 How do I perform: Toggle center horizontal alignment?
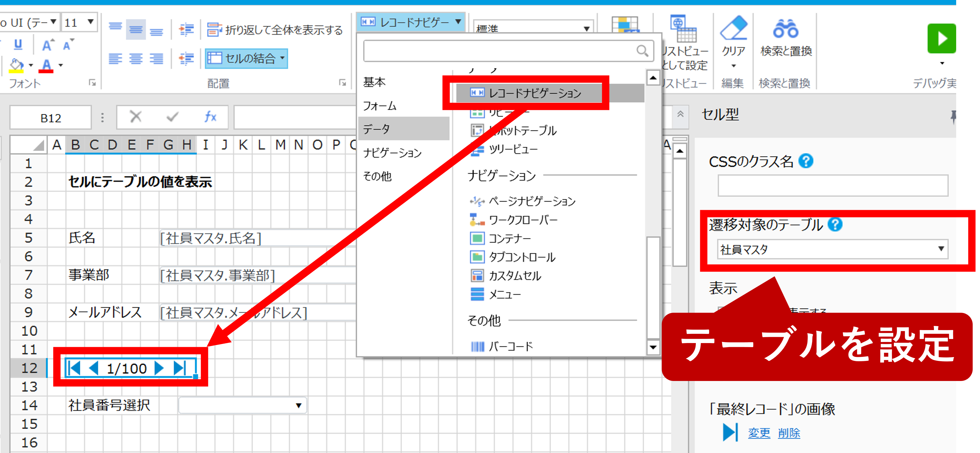[x=135, y=58]
